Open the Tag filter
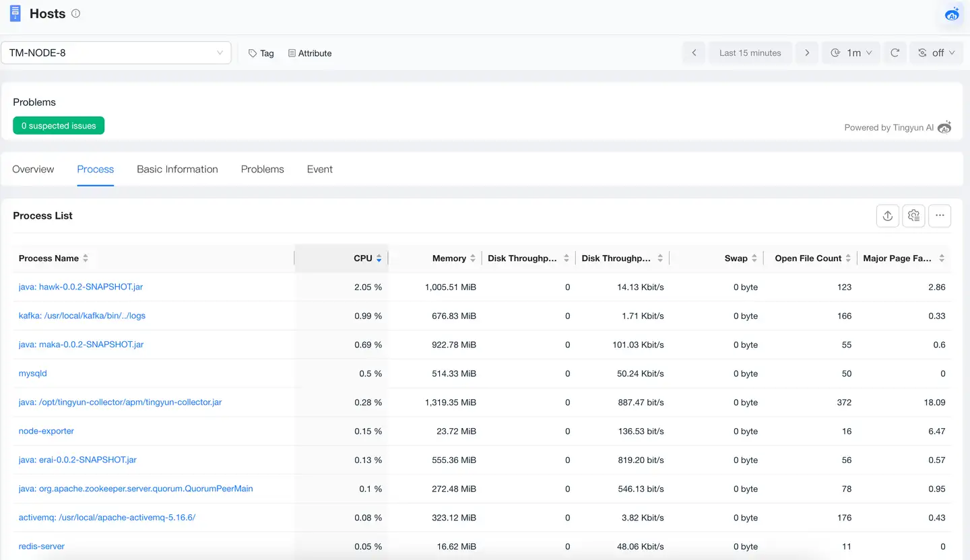Viewport: 970px width, 560px height. [261, 53]
